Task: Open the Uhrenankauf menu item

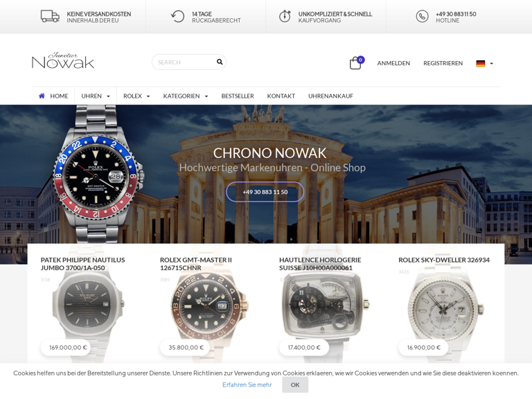Action: pyautogui.click(x=330, y=96)
